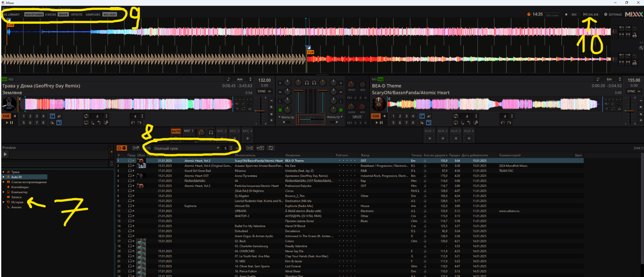Toggle ON AIR broadcasting

point(591,14)
